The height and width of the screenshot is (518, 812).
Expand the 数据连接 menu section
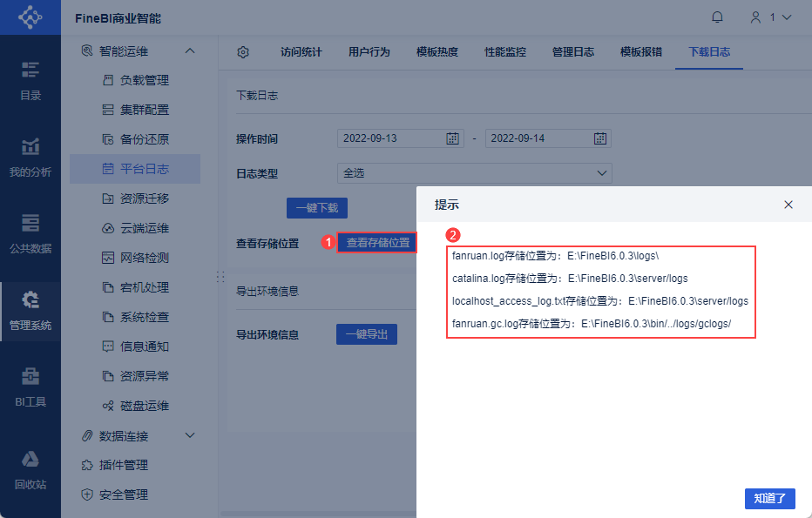pos(190,435)
